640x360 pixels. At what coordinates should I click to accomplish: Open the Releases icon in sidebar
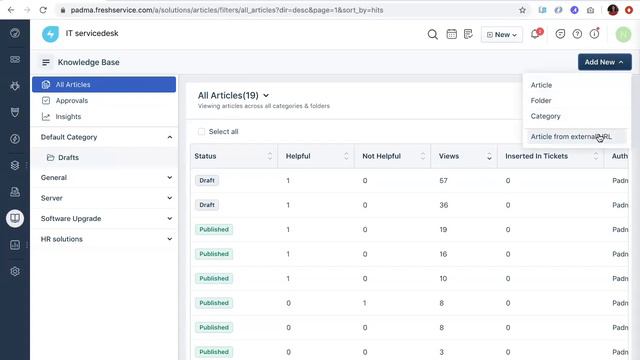pyautogui.click(x=15, y=139)
